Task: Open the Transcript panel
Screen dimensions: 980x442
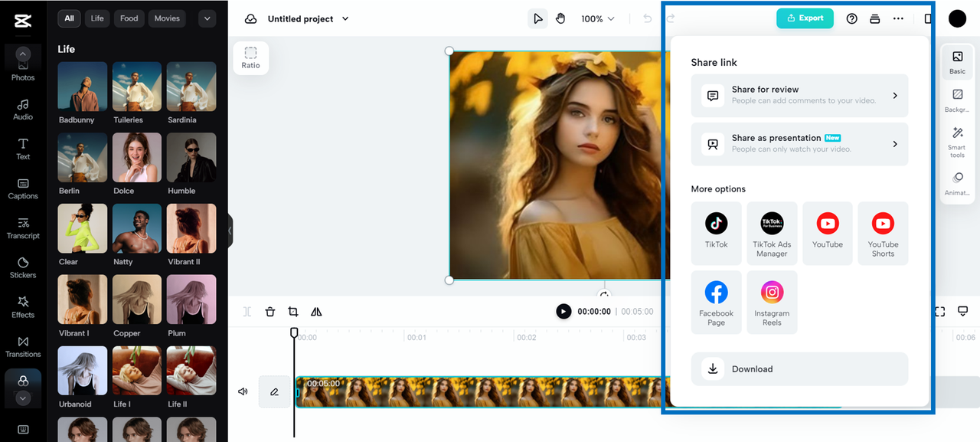Action: click(x=23, y=228)
